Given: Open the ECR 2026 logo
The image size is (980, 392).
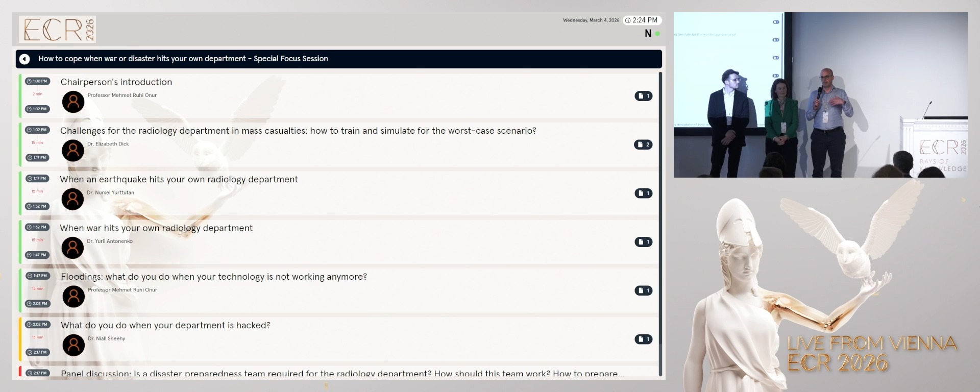Looking at the screenshot, I should pyautogui.click(x=58, y=29).
